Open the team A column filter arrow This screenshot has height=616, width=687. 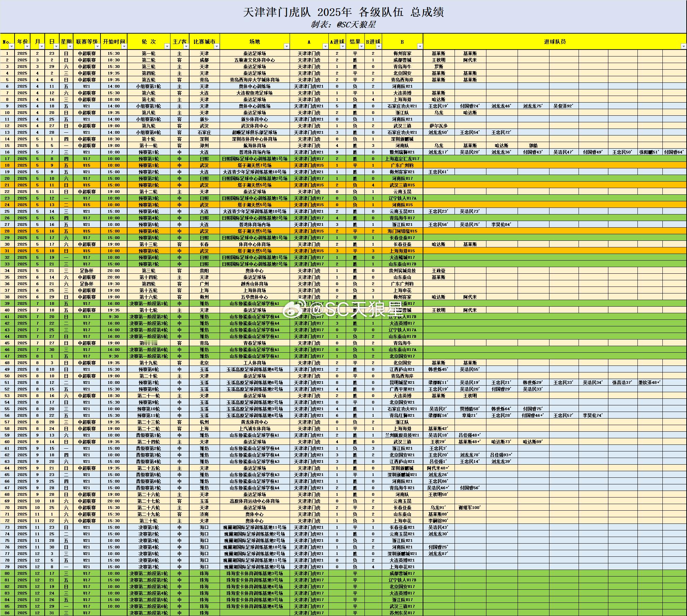click(325, 46)
